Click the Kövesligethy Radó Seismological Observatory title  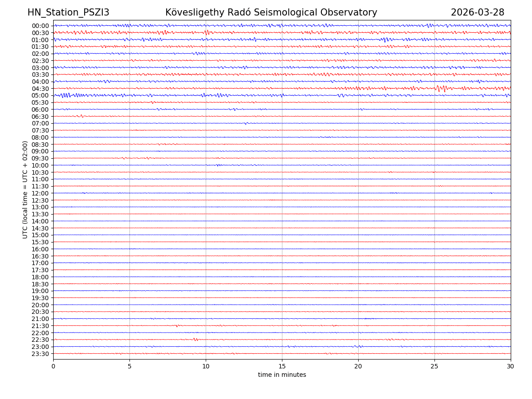[x=271, y=13]
